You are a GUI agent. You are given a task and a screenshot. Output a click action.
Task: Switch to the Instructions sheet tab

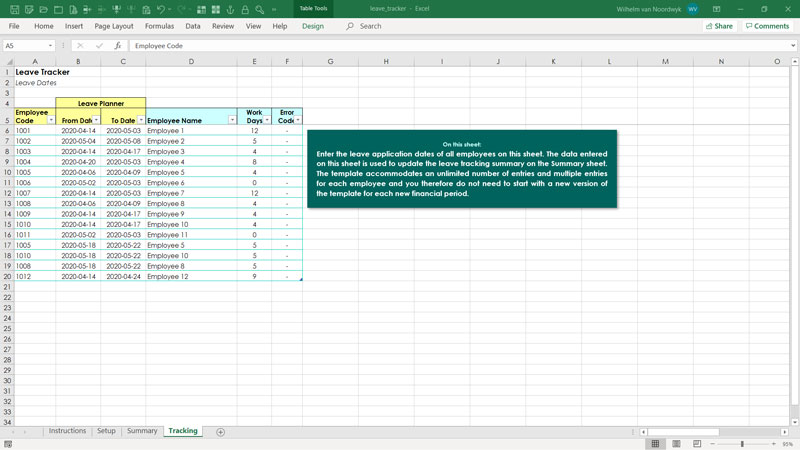click(67, 431)
